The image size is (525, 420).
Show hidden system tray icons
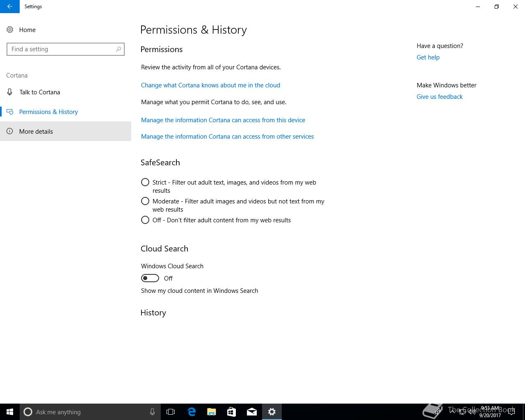pos(452,411)
